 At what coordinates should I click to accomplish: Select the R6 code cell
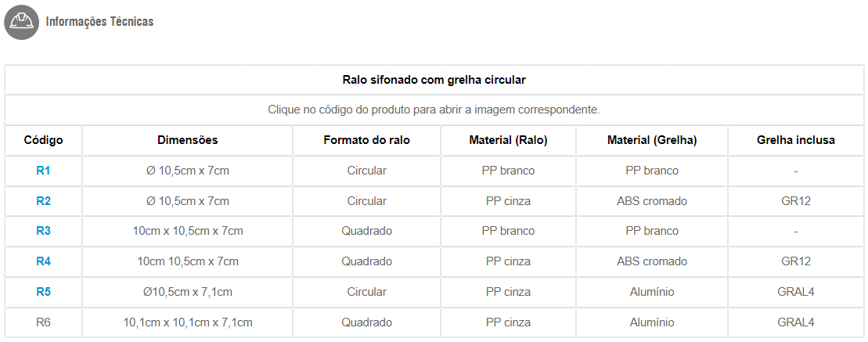click(43, 322)
